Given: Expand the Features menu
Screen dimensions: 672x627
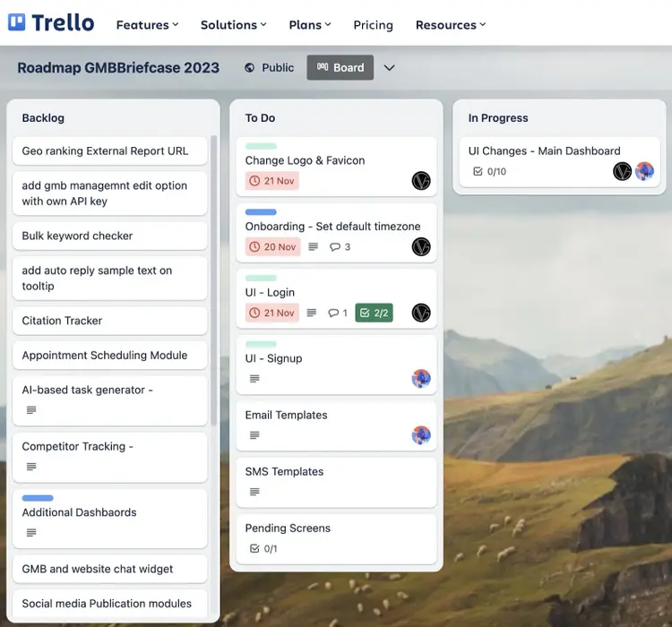Looking at the screenshot, I should [x=147, y=25].
